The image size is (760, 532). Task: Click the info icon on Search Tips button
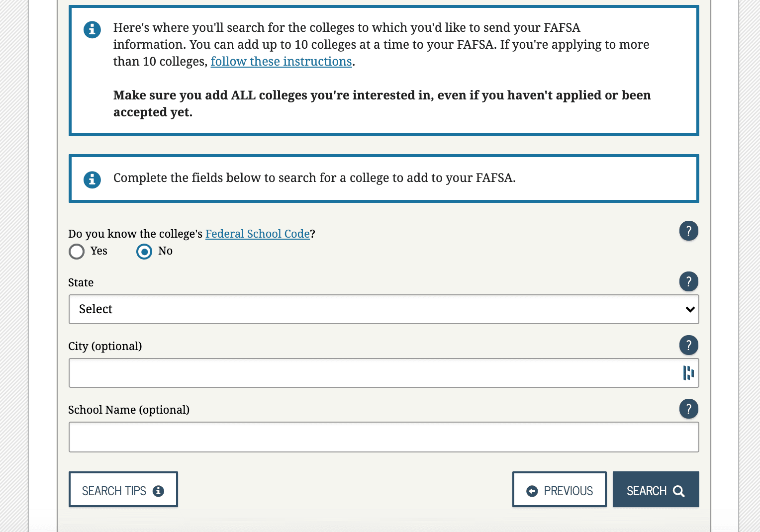pos(159,491)
